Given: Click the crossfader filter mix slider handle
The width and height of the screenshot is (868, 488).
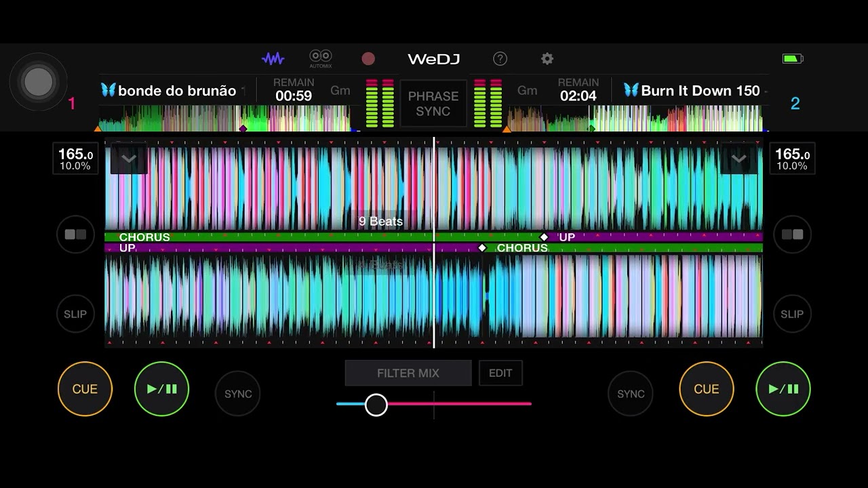Looking at the screenshot, I should click(x=376, y=405).
